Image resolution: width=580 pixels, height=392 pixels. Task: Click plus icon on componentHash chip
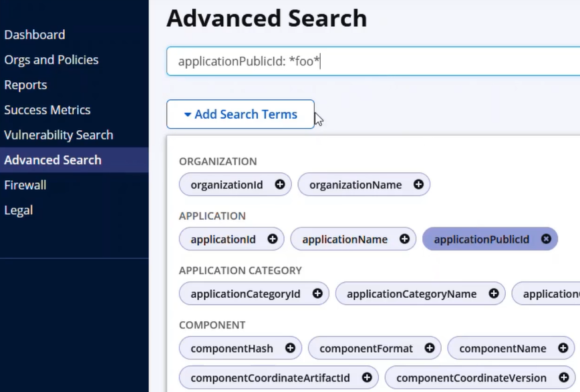coord(290,348)
